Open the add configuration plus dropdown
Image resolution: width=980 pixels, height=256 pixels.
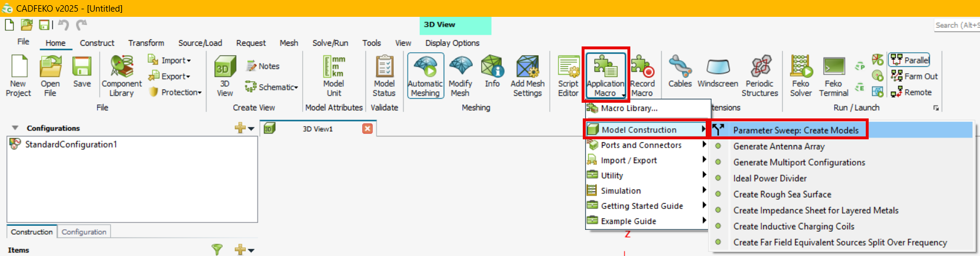click(x=245, y=128)
